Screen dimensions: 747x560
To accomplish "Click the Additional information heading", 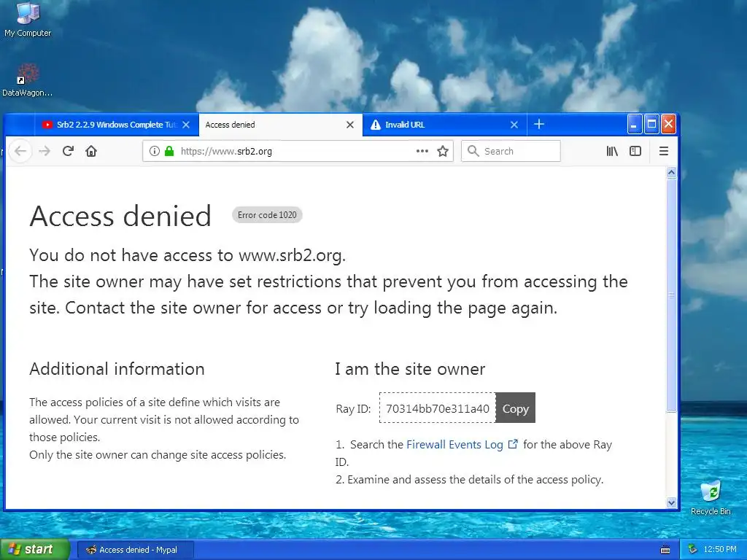I will [117, 368].
